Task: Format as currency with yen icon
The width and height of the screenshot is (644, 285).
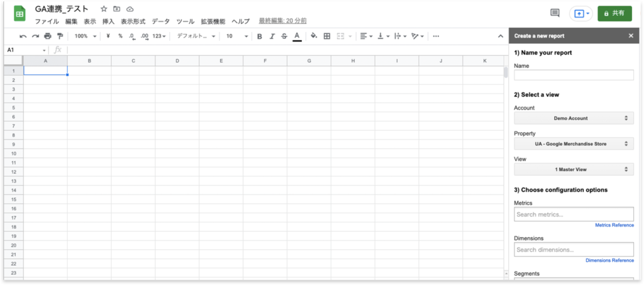Action: 109,36
